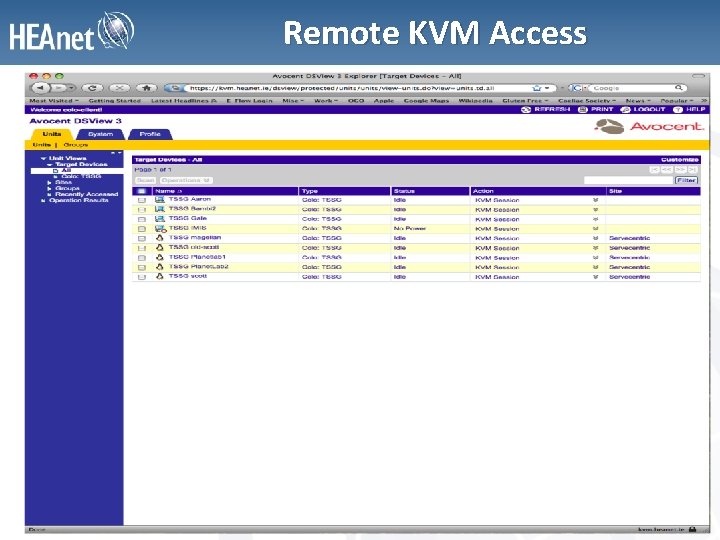Image resolution: width=720 pixels, height=540 pixels.
Task: Open the Groups sub-tab in the yellow bar
Action: 76,145
